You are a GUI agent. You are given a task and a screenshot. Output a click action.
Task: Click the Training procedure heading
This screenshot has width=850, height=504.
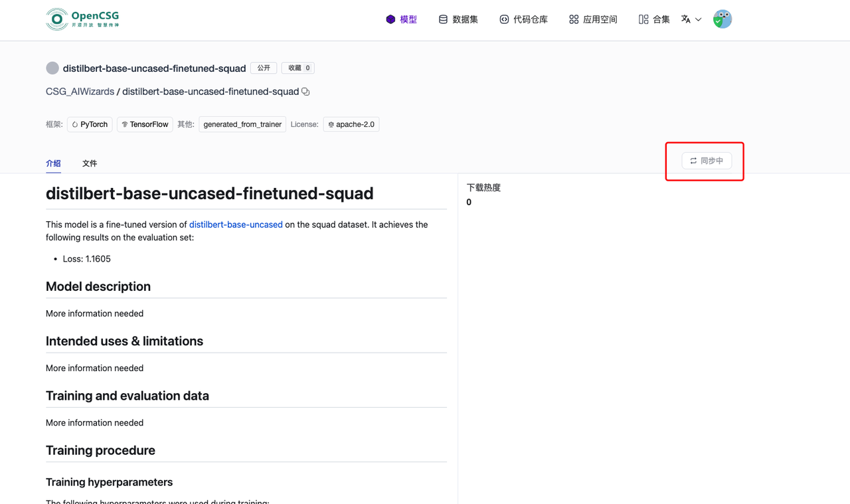point(100,450)
